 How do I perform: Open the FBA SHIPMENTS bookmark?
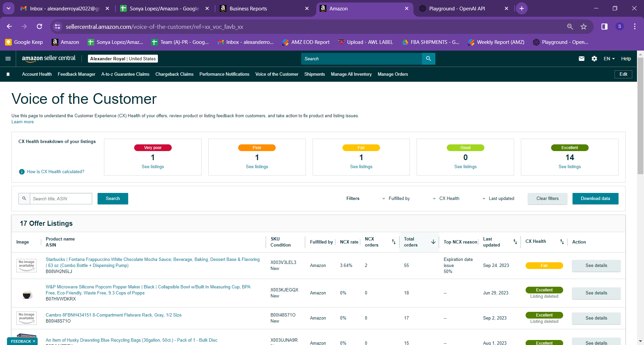tap(431, 42)
